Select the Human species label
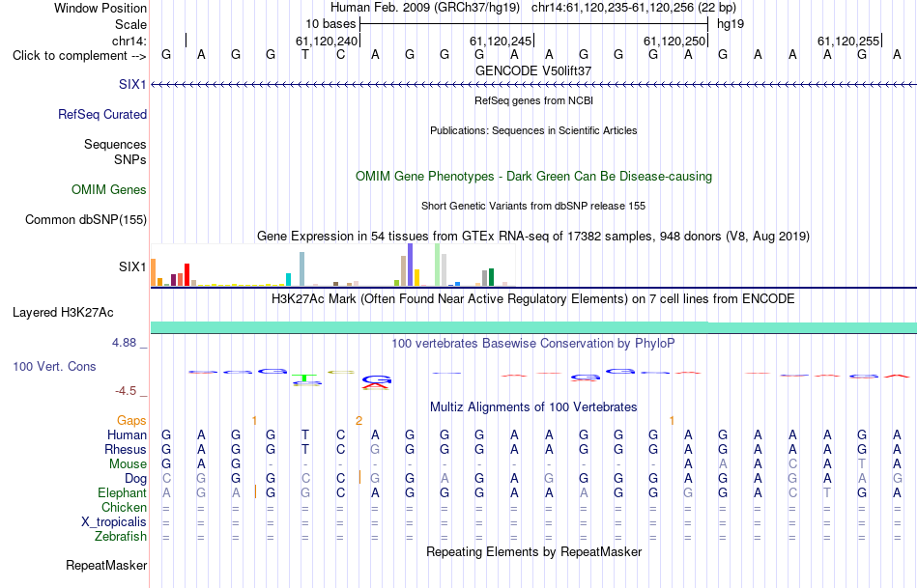This screenshot has height=588, width=918. click(127, 434)
